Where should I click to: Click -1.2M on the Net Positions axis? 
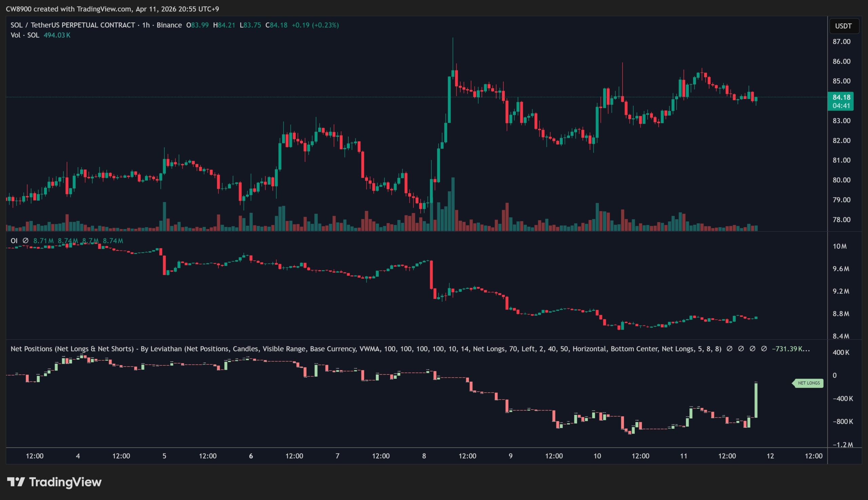click(843, 445)
